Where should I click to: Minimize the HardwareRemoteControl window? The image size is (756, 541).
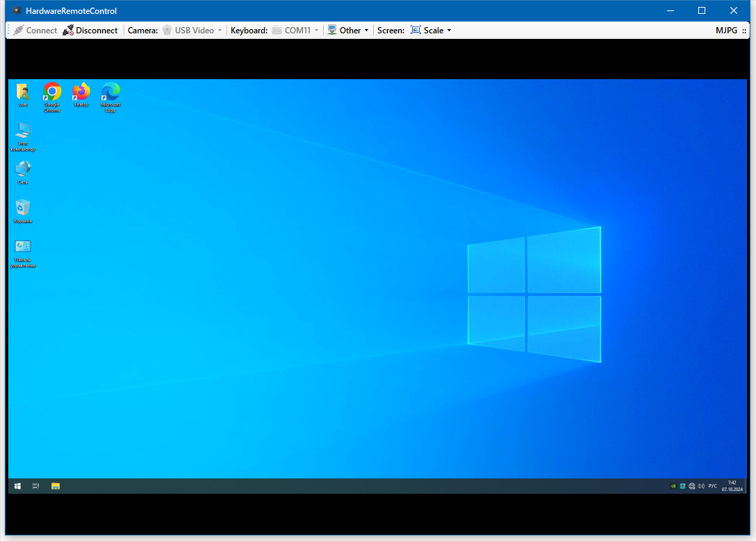click(x=670, y=10)
